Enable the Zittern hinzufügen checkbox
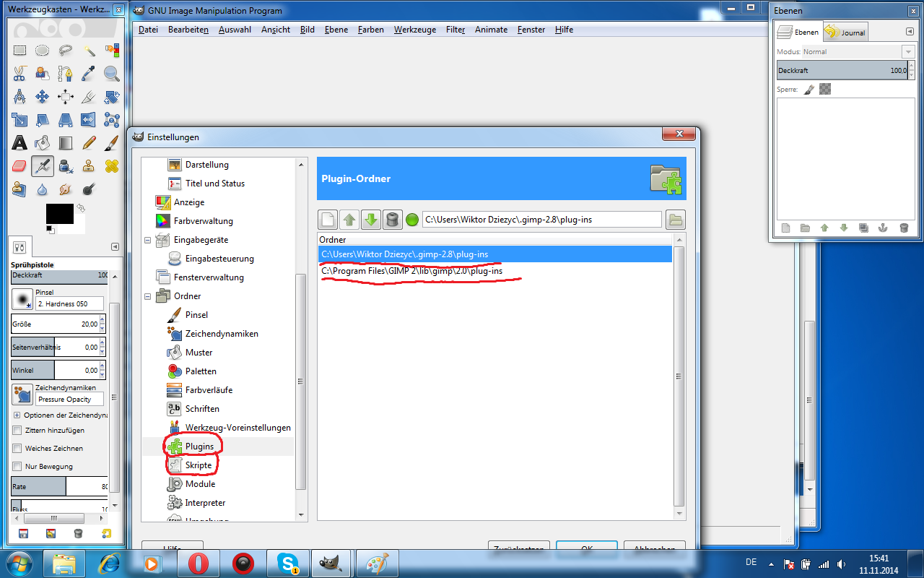This screenshot has height=578, width=924. [17, 431]
